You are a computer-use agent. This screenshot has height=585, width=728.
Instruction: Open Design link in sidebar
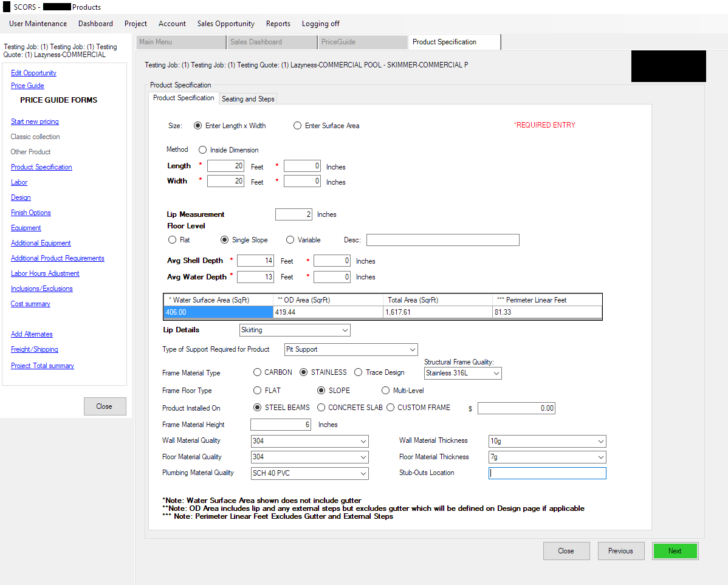pyautogui.click(x=21, y=198)
